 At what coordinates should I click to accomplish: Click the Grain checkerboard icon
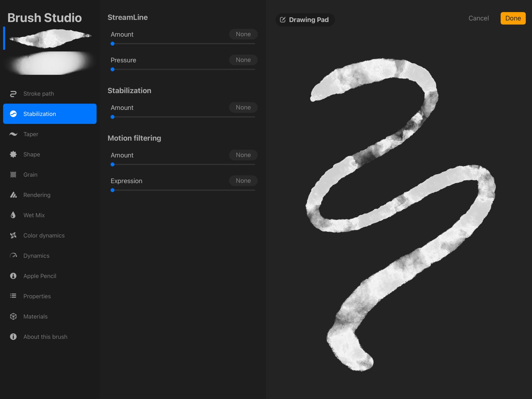click(13, 175)
